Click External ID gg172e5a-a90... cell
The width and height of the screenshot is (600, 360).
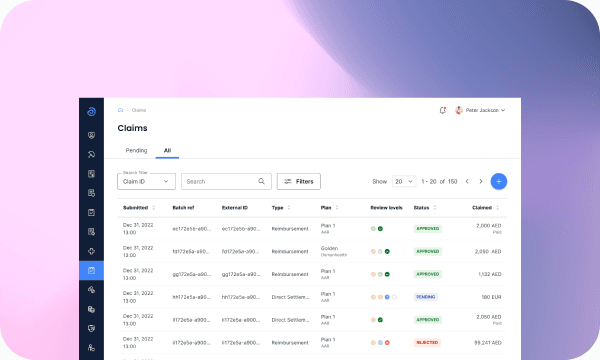click(241, 274)
